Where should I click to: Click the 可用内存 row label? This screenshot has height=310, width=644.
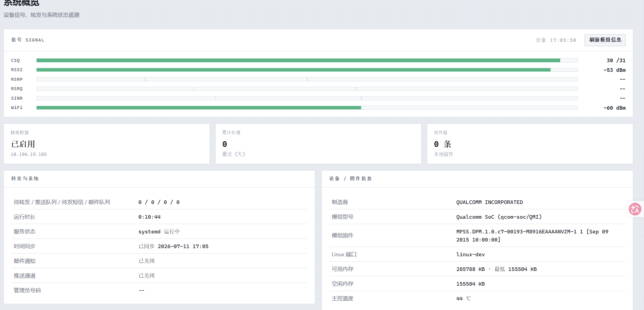tap(343, 269)
